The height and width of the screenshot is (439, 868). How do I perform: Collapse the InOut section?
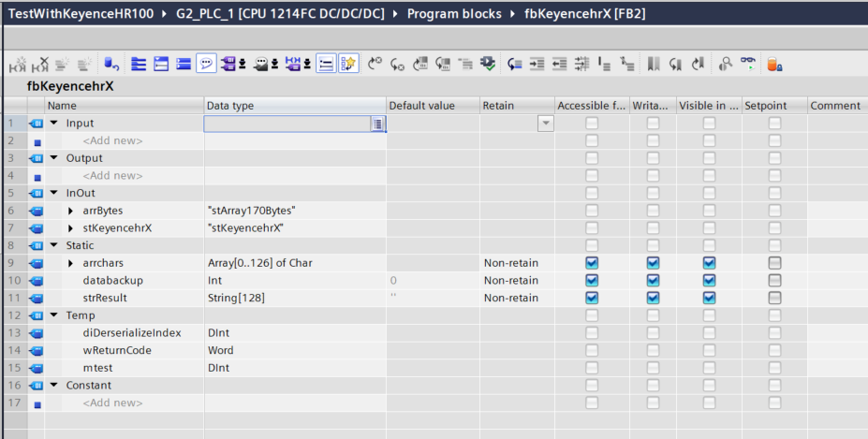coord(53,193)
